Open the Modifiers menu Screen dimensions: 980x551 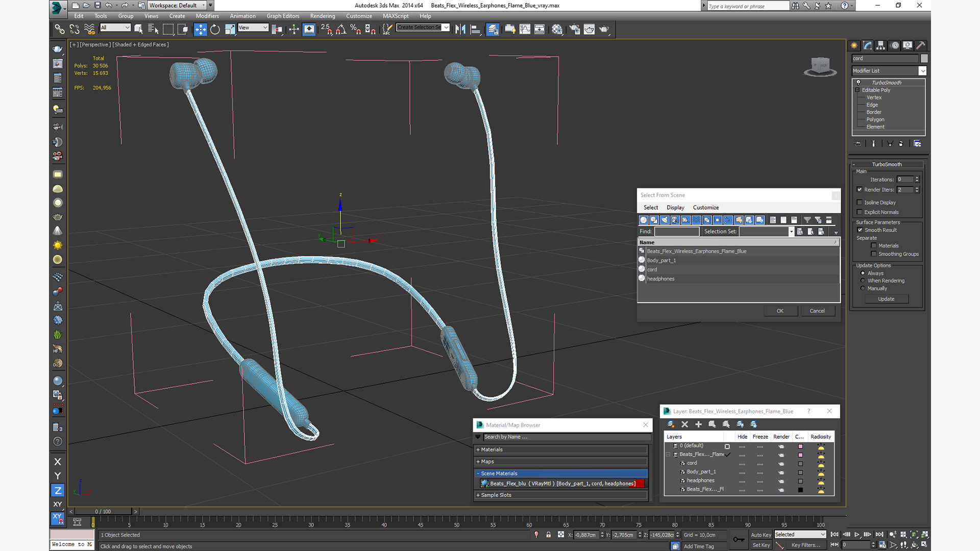point(207,16)
